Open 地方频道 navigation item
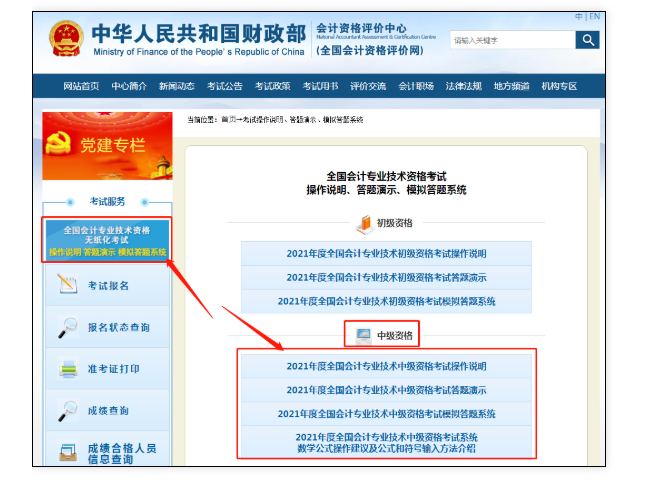This screenshot has height=491, width=657. click(x=511, y=86)
